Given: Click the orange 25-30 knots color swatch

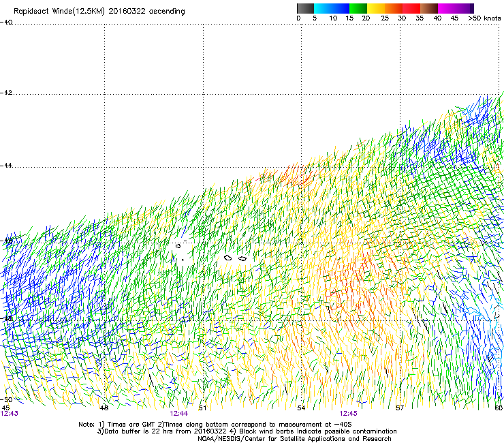Looking at the screenshot, I should [394, 8].
